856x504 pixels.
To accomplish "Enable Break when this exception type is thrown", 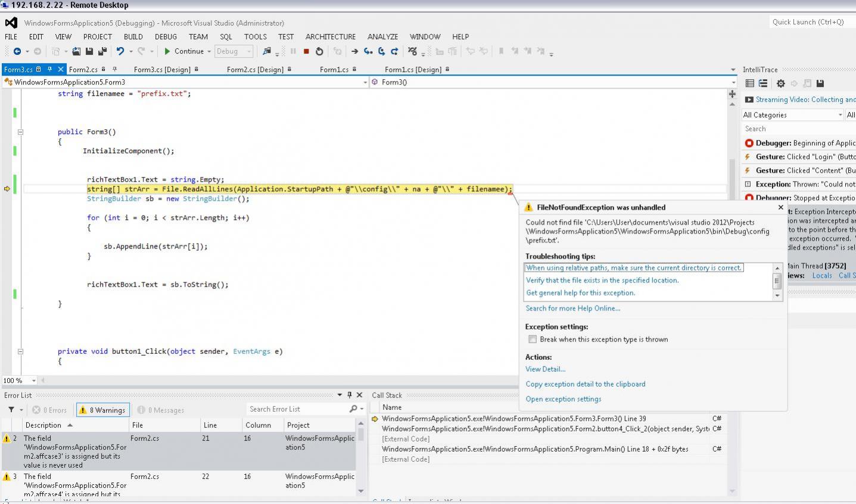I will coord(533,339).
